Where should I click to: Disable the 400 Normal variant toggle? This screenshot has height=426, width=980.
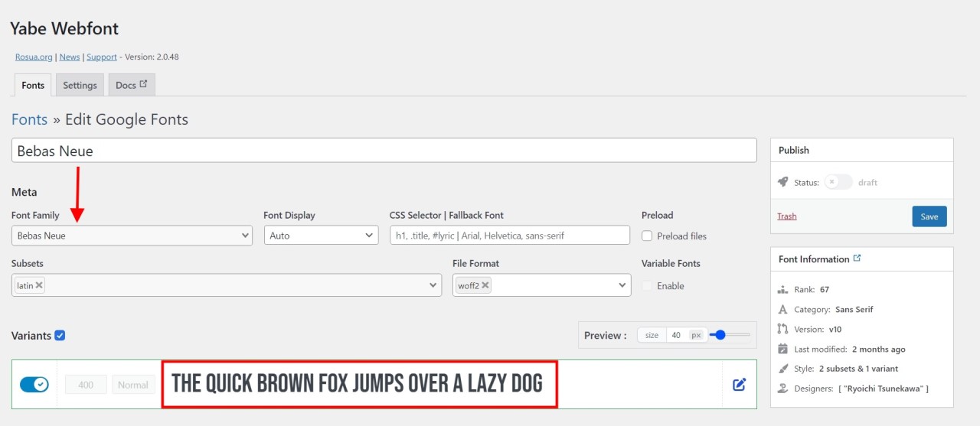click(34, 384)
